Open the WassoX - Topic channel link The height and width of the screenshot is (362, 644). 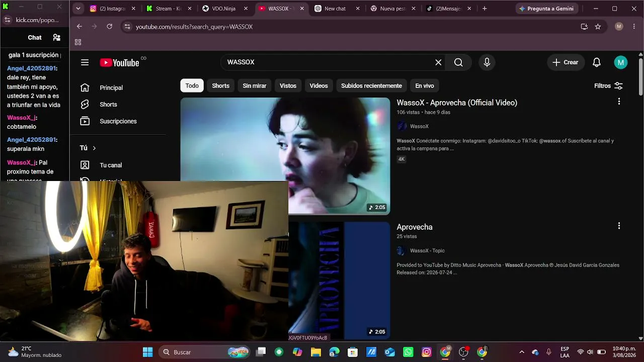coord(427,250)
